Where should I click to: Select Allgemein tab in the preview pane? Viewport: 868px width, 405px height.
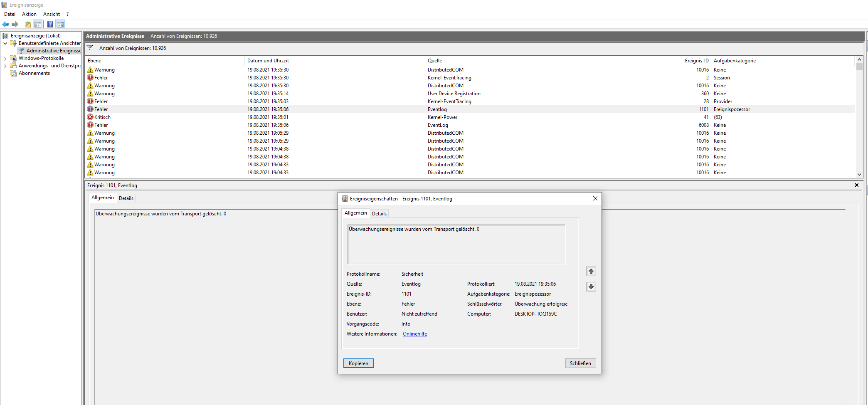pos(103,198)
